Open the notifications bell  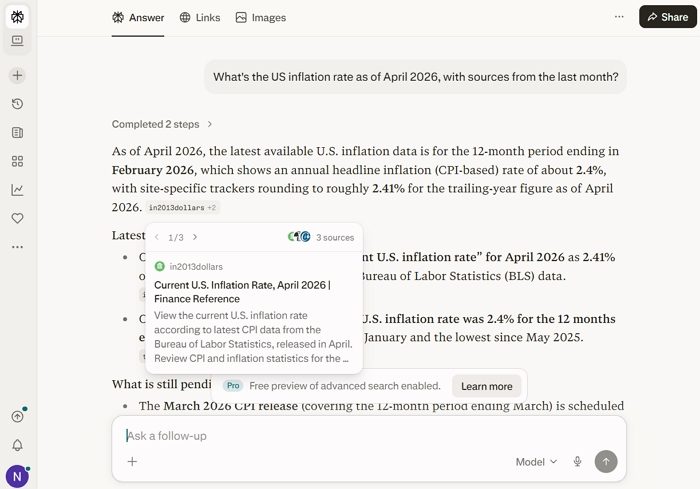(17, 446)
